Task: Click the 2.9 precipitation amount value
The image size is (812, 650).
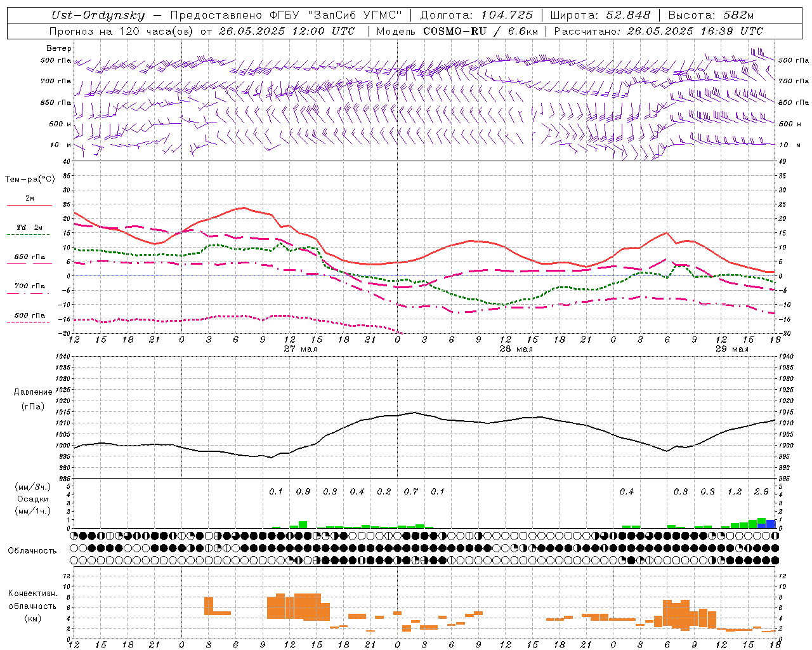Action: [x=762, y=491]
